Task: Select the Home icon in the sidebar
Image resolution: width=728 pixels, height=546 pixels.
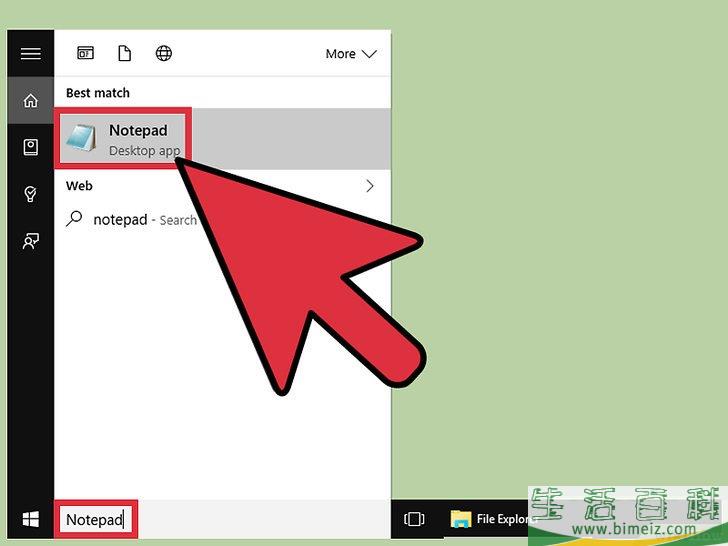Action: [30, 100]
